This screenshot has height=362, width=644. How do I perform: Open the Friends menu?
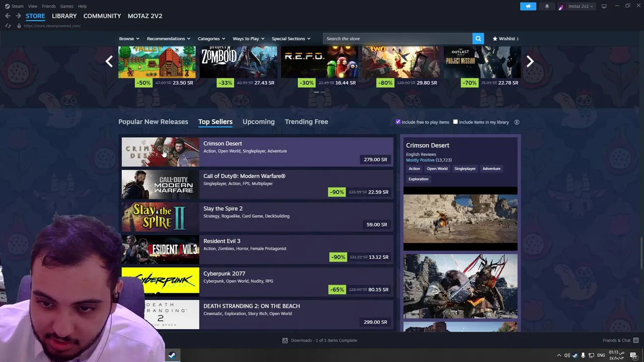(49, 6)
